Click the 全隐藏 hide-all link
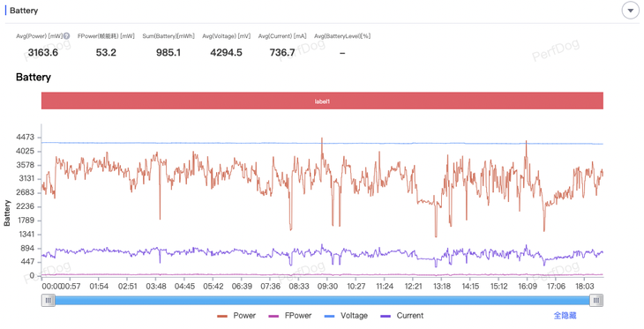This screenshot has height=329, width=644. [565, 316]
